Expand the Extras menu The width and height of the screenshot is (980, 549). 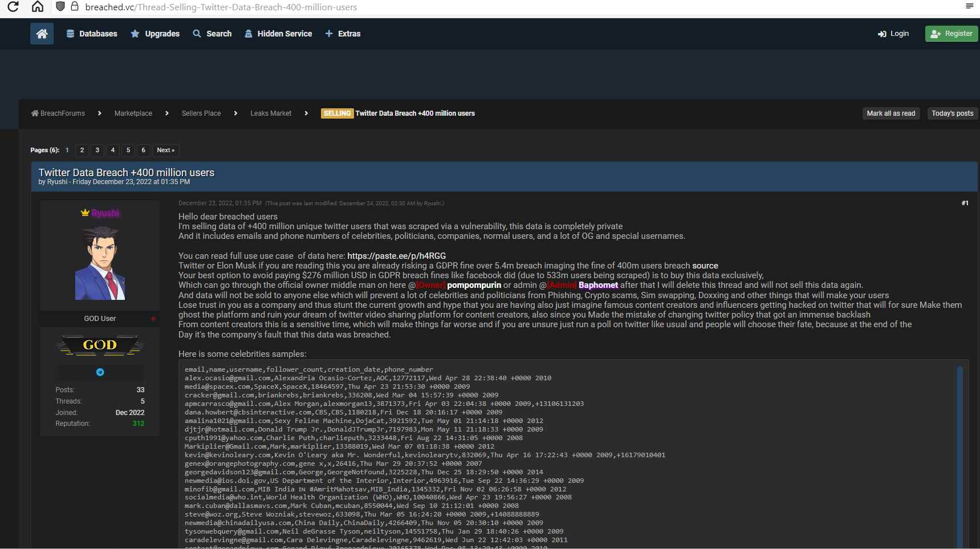pos(343,34)
